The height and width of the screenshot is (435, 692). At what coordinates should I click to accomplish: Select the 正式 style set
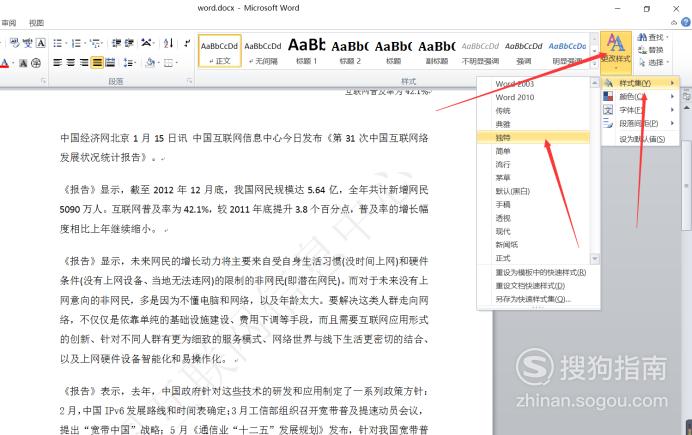click(x=533, y=258)
